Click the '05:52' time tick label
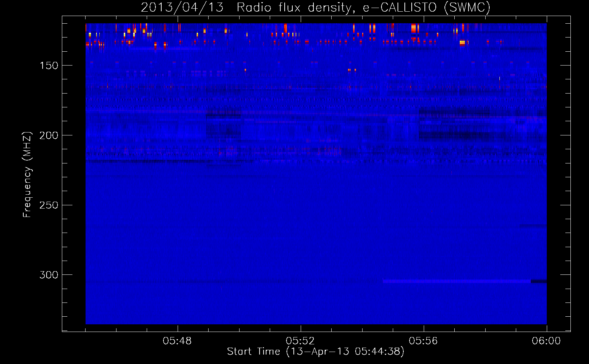The image size is (589, 364). click(300, 341)
